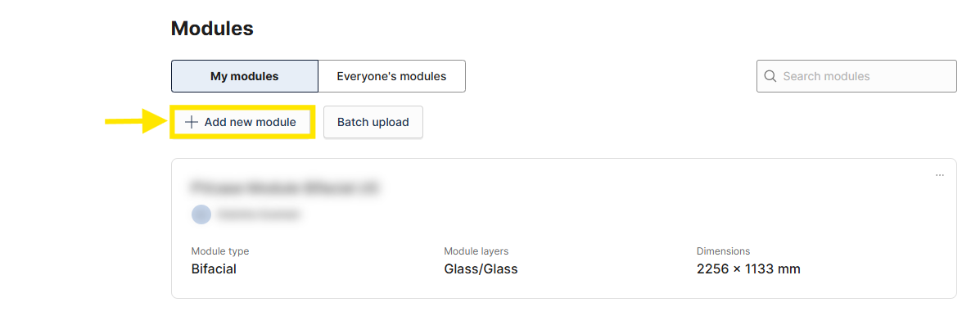Focus the Search modules input field
Image resolution: width=980 pixels, height=334 pixels.
pyautogui.click(x=856, y=76)
